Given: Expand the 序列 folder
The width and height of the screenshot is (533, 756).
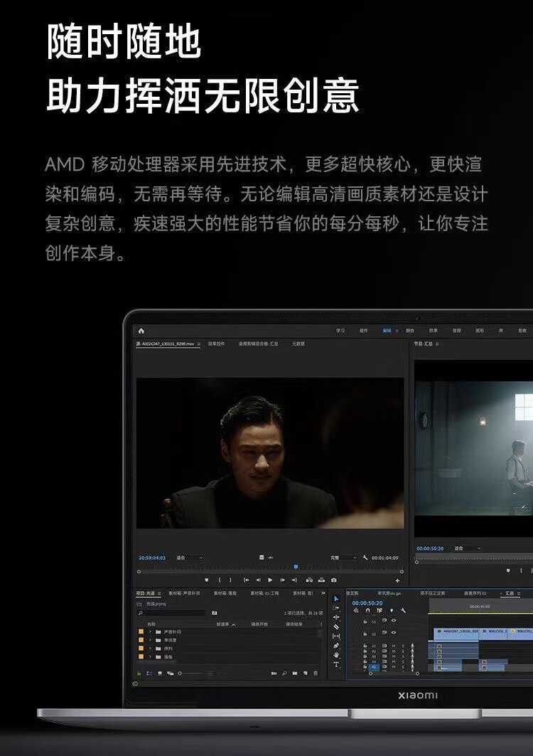Looking at the screenshot, I should click(150, 649).
